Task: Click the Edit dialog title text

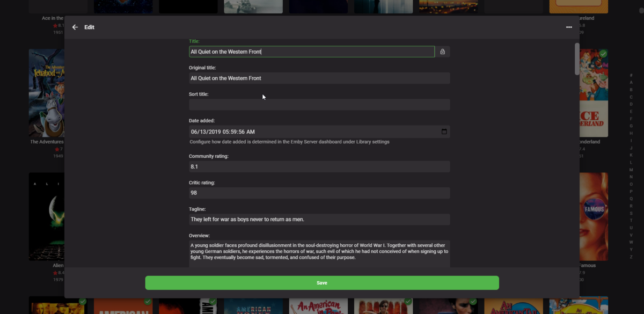Action: tap(89, 27)
